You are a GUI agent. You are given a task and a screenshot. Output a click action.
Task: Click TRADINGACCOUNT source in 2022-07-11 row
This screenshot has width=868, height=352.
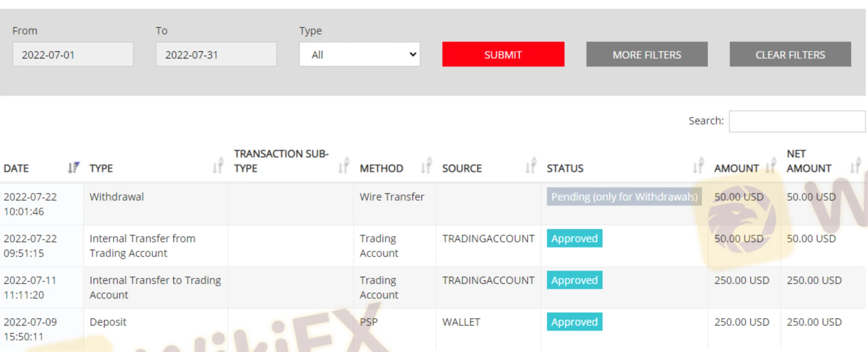point(488,280)
